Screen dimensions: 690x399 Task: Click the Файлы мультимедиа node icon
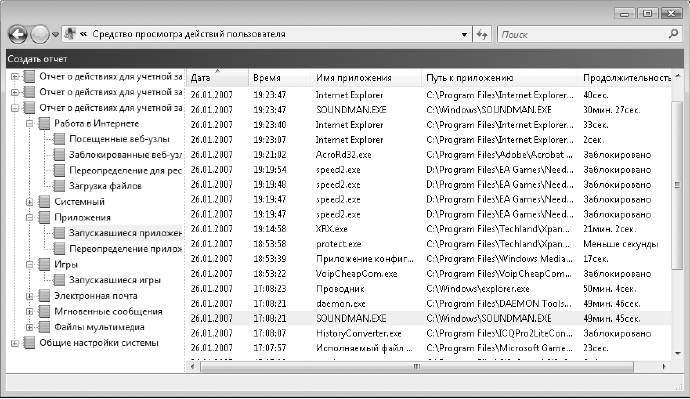(44, 327)
